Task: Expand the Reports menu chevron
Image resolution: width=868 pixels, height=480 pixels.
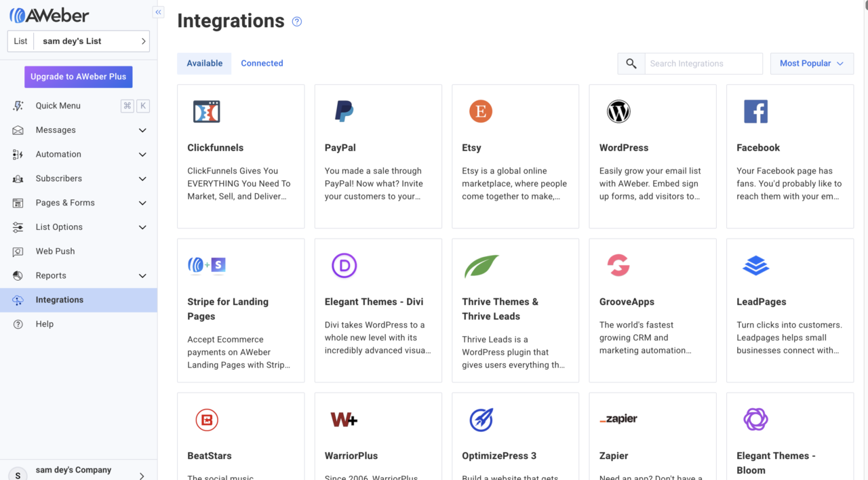Action: [x=142, y=276]
